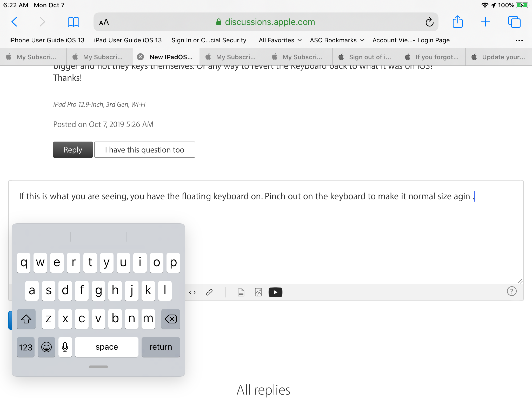This screenshot has width=532, height=399.
Task: Start dictation with microphone key
Action: (65, 347)
